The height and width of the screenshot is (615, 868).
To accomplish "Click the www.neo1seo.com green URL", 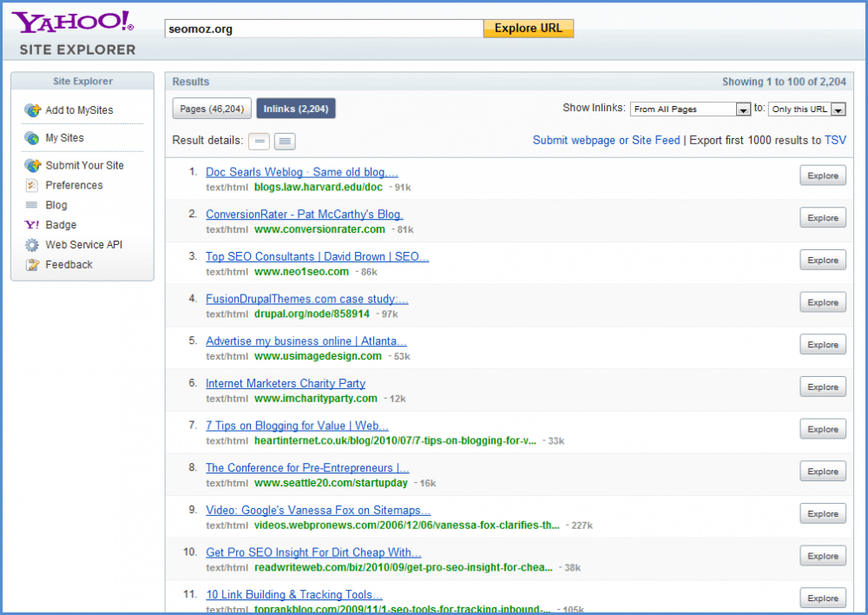I will pyautogui.click(x=302, y=272).
